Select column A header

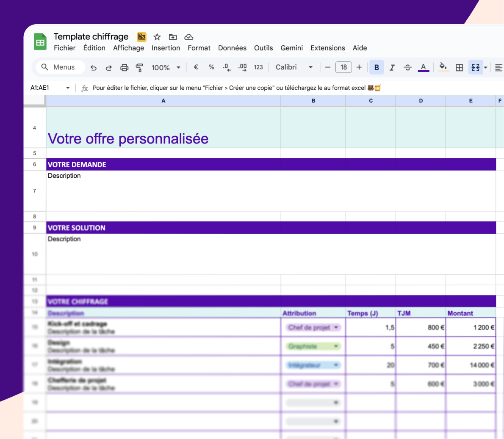[163, 101]
